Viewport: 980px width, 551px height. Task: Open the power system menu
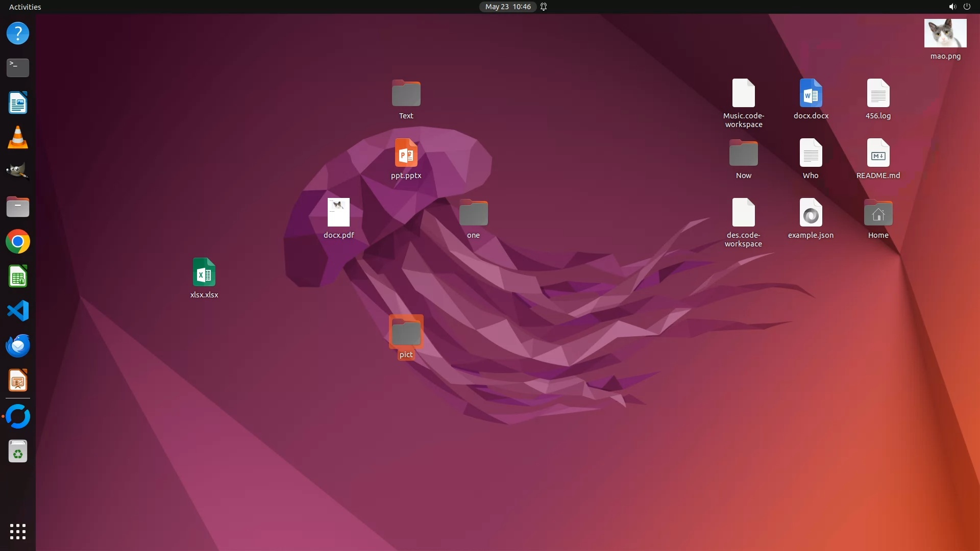(967, 7)
